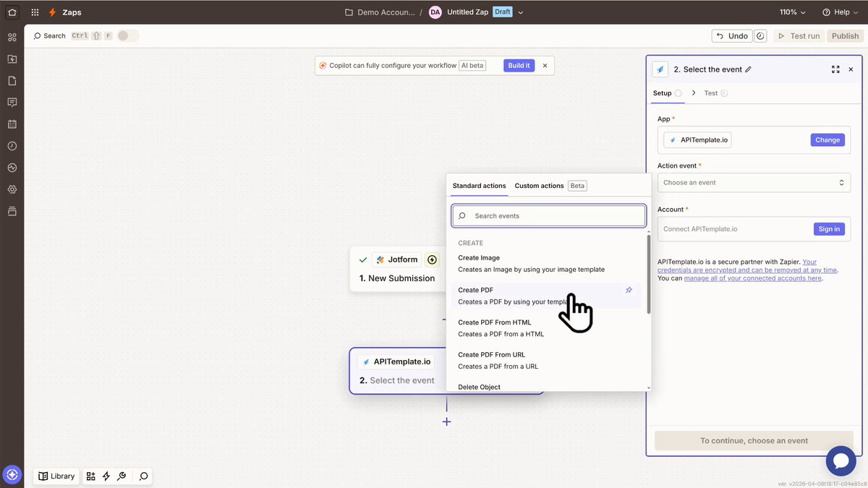Expand the step panel to fullscreen

click(835, 69)
